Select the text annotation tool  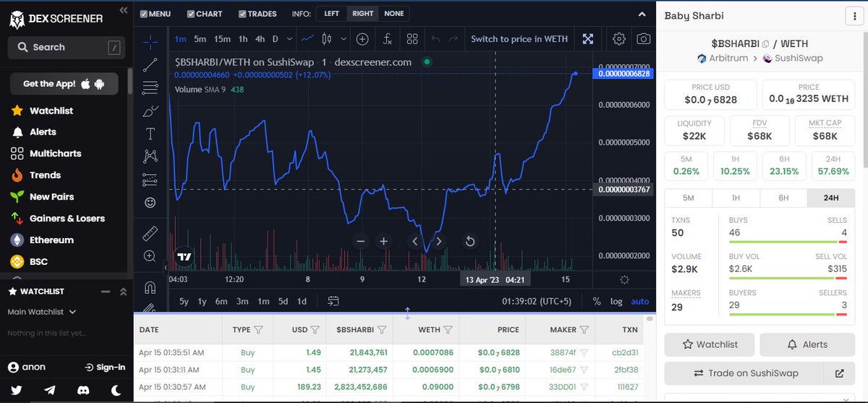(x=150, y=134)
